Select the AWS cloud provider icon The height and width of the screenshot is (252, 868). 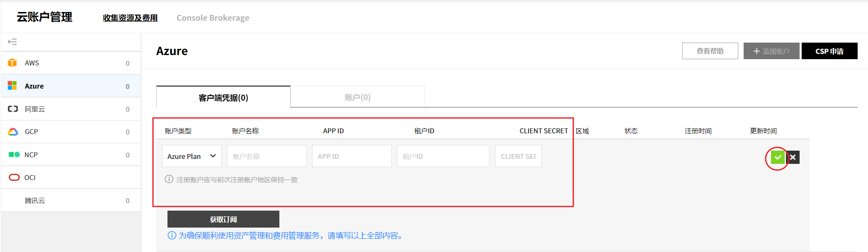[12, 63]
